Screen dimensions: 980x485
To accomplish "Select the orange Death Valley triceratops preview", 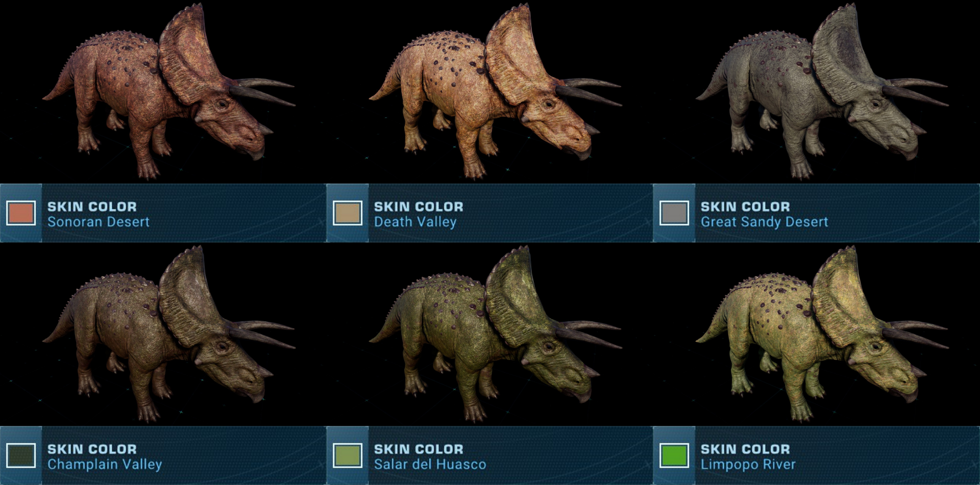I will 495,92.
